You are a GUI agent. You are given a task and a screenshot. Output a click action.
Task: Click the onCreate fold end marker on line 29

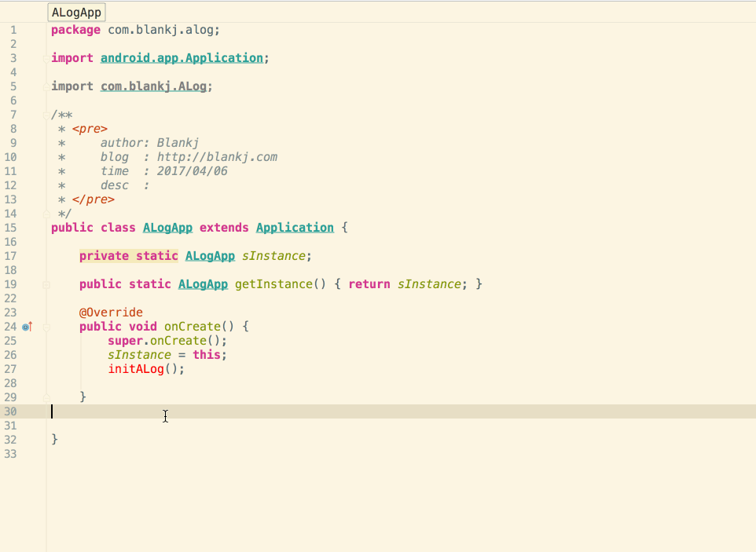[46, 397]
